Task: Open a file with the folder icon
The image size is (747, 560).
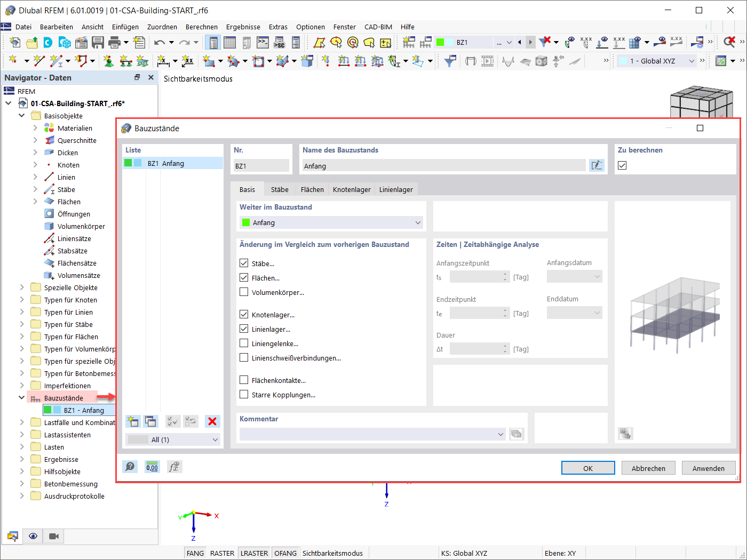Action: 32,43
